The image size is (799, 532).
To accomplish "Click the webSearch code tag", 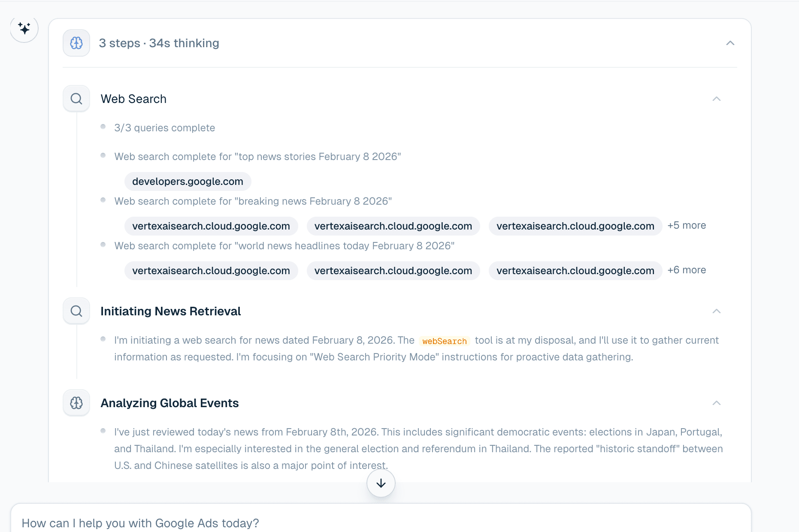I will coord(444,341).
